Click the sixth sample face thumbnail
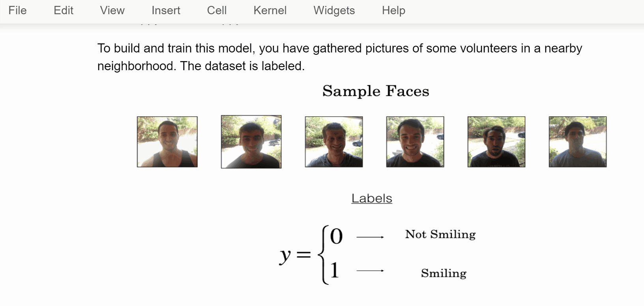Screen dimensions: 644x306 (x=578, y=142)
